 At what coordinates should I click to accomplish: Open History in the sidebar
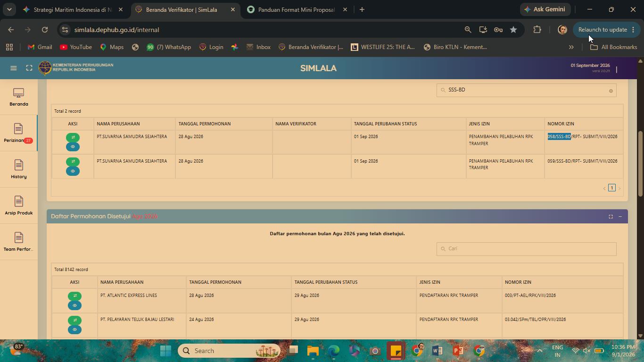(19, 170)
